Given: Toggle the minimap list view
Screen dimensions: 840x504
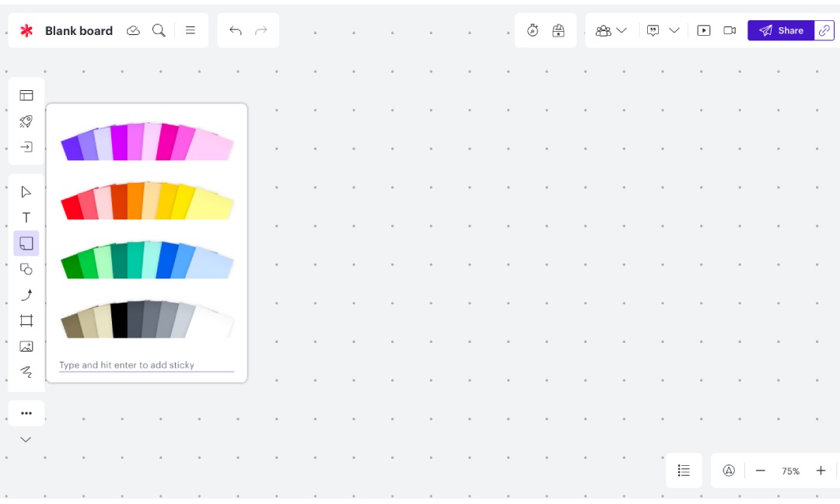Looking at the screenshot, I should (x=684, y=470).
